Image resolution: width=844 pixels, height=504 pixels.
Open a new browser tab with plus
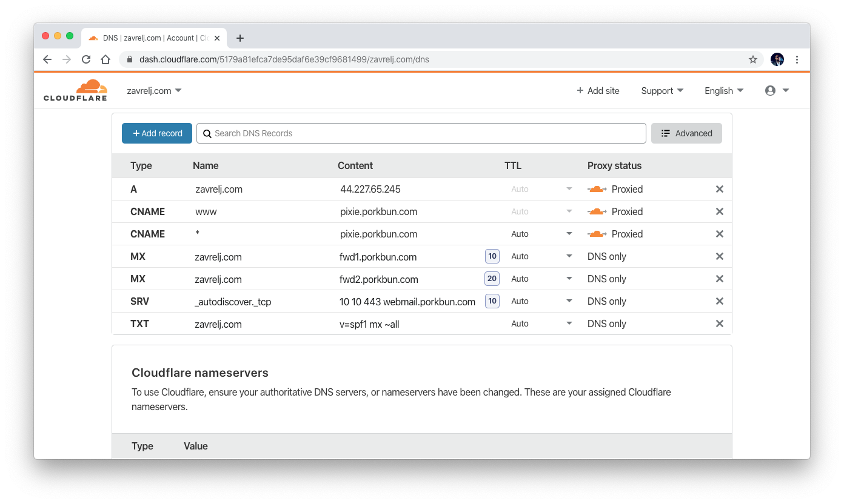pos(240,38)
